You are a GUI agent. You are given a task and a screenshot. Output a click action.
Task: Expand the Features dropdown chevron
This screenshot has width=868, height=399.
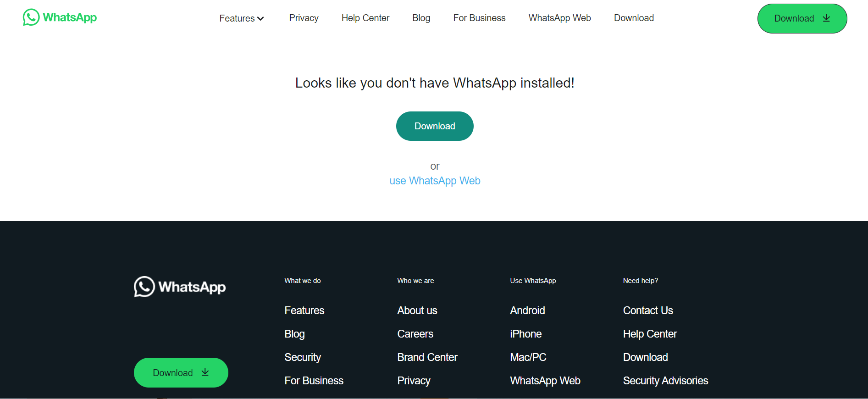(x=260, y=19)
